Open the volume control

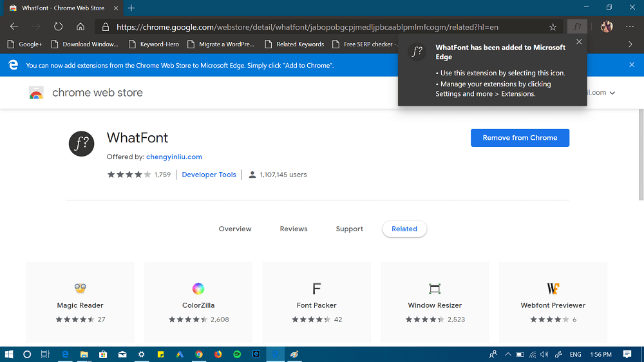click(545, 354)
